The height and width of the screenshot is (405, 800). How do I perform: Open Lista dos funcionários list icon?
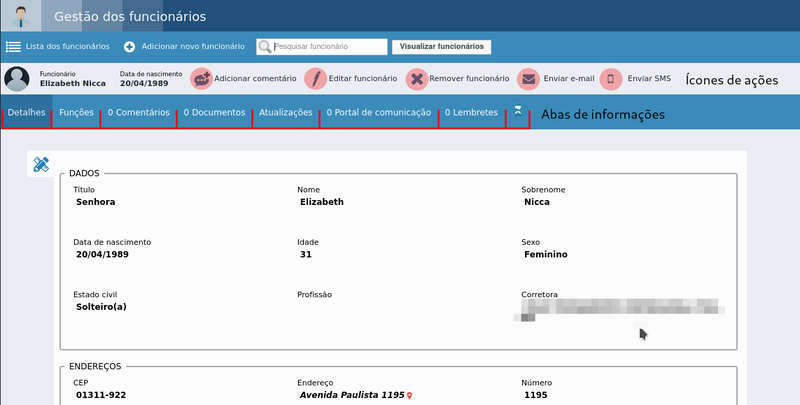click(x=13, y=46)
